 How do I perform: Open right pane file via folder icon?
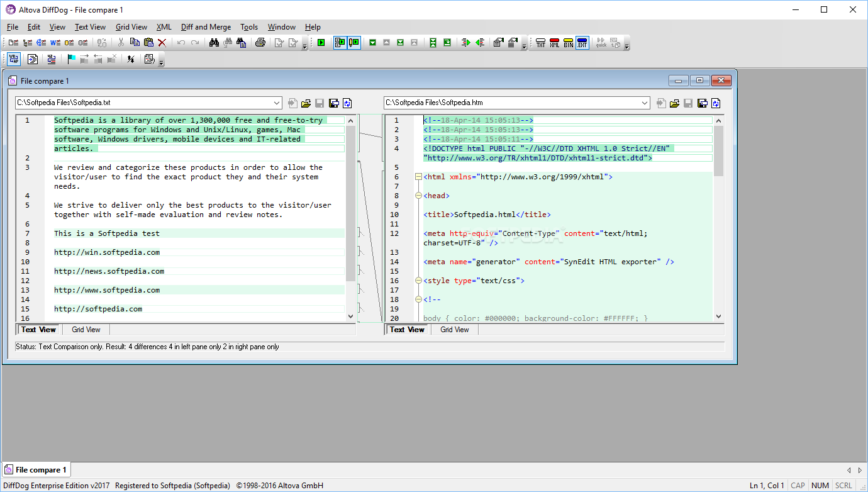(674, 103)
